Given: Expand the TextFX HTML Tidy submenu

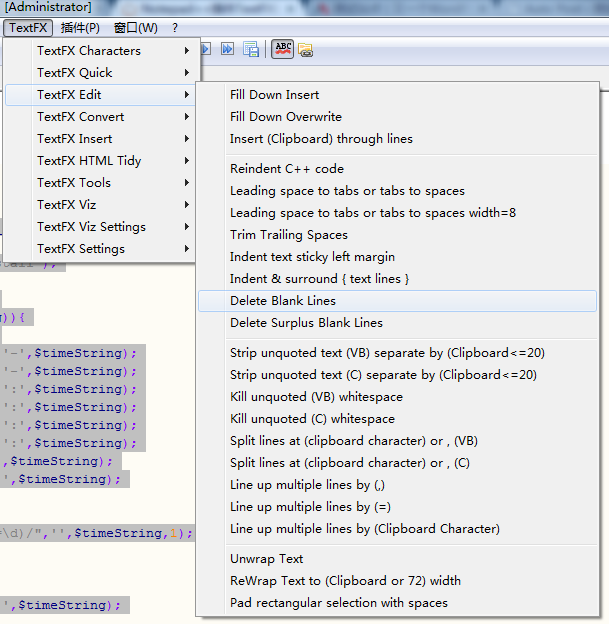Looking at the screenshot, I should pos(100,161).
